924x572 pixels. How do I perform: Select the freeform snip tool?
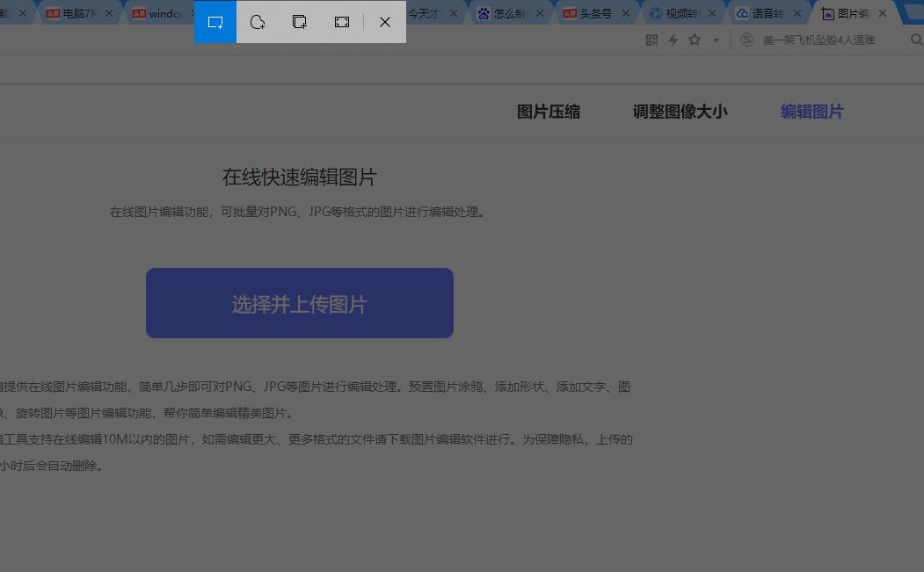tap(257, 22)
